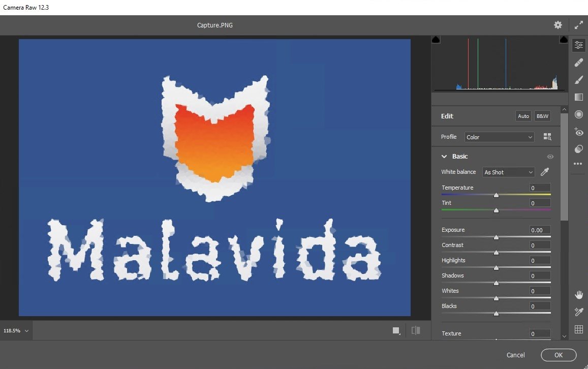Click the edit panel scroll down arrow
The height and width of the screenshot is (369, 588).
point(565,336)
